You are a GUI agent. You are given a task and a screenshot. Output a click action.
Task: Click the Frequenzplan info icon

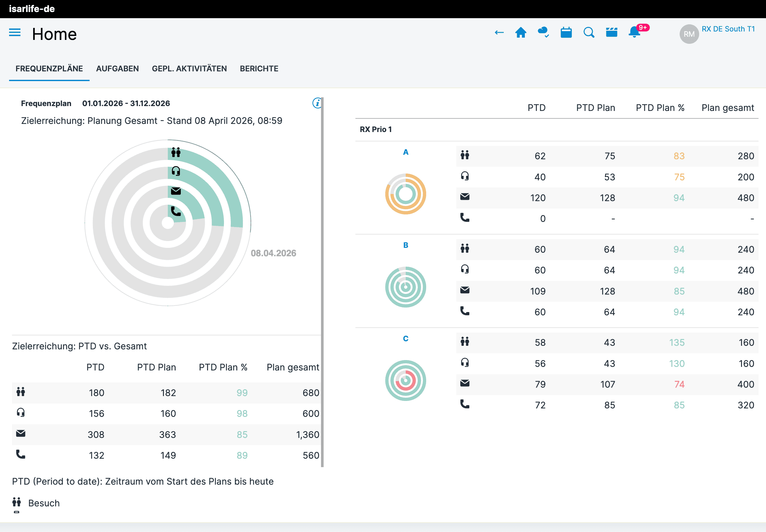pos(317,103)
